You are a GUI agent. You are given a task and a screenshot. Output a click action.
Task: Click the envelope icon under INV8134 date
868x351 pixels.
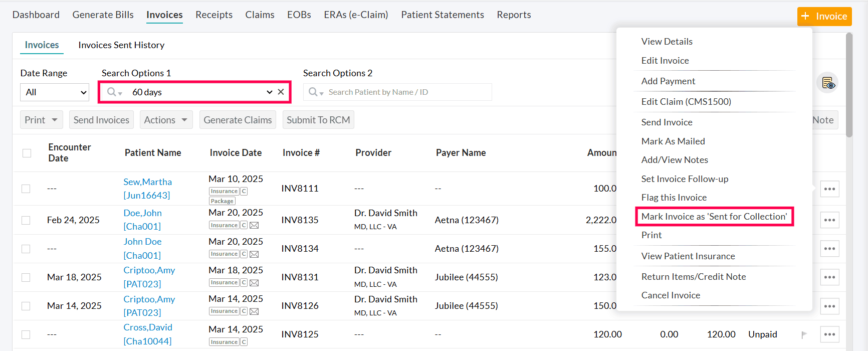(254, 254)
